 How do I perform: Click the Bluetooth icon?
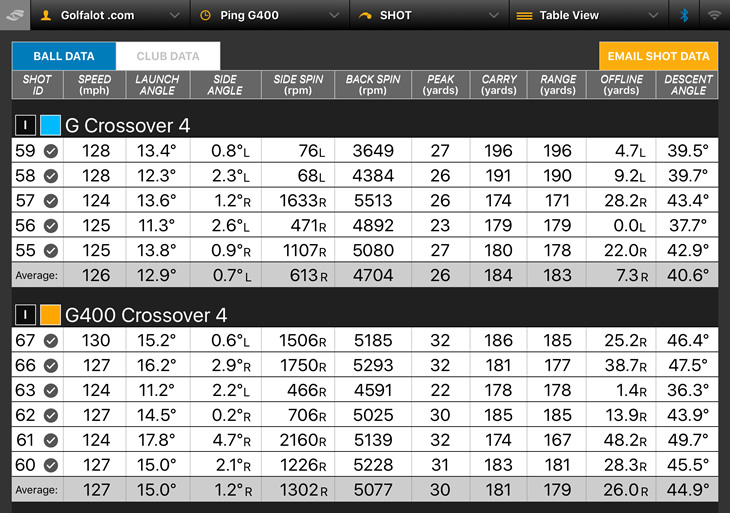pos(684,15)
